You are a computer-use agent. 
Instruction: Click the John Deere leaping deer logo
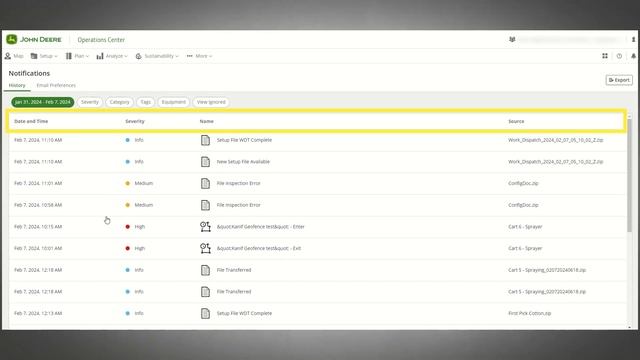pyautogui.click(x=11, y=39)
